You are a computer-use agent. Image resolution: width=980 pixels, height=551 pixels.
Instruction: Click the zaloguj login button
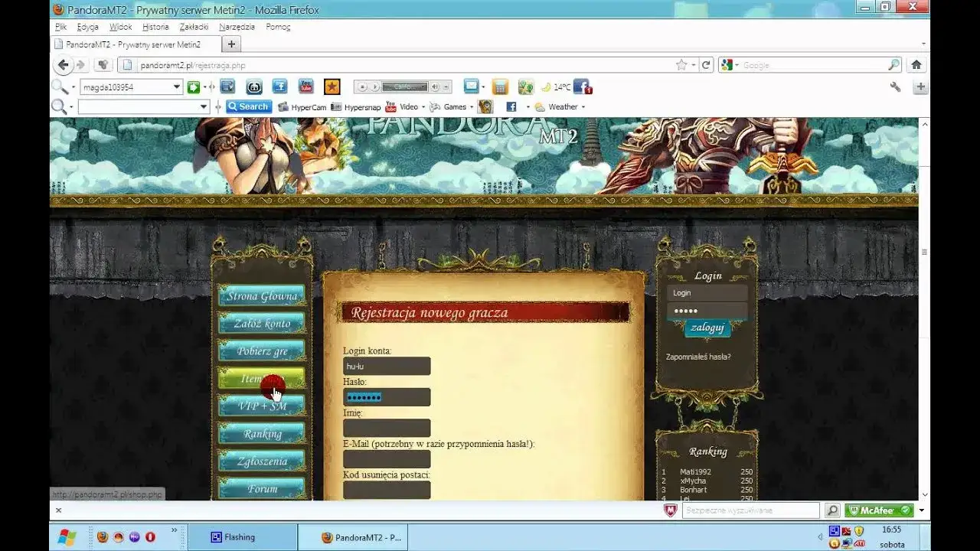707,328
